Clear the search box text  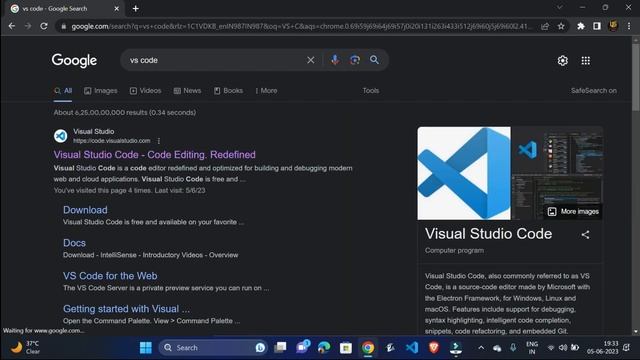[311, 60]
